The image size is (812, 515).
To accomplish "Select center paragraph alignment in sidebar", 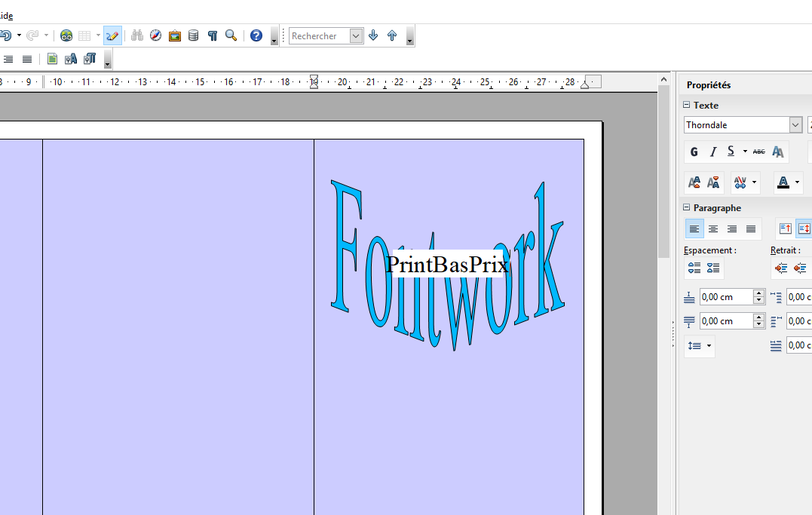I will point(712,228).
